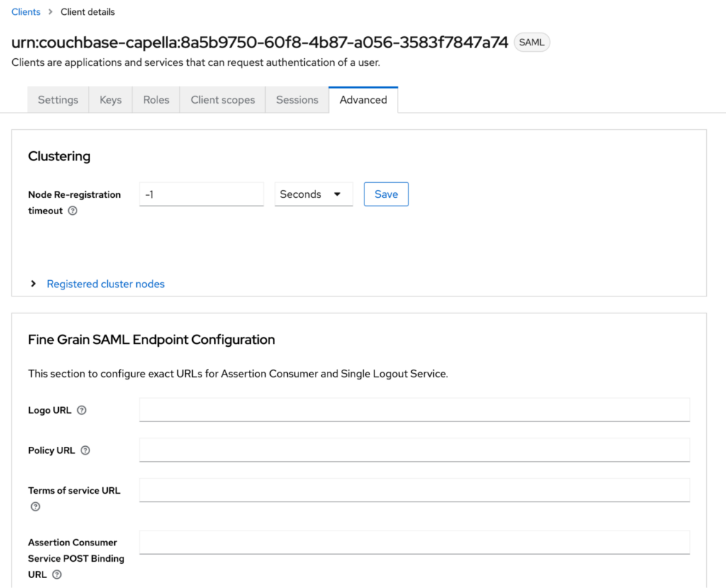Open the Keys tab
726x588 pixels.
tap(111, 99)
